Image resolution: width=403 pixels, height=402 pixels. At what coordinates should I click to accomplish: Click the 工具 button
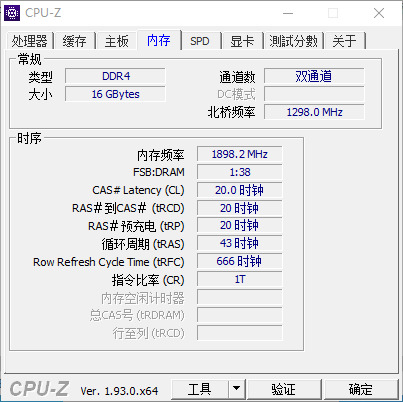click(200, 389)
